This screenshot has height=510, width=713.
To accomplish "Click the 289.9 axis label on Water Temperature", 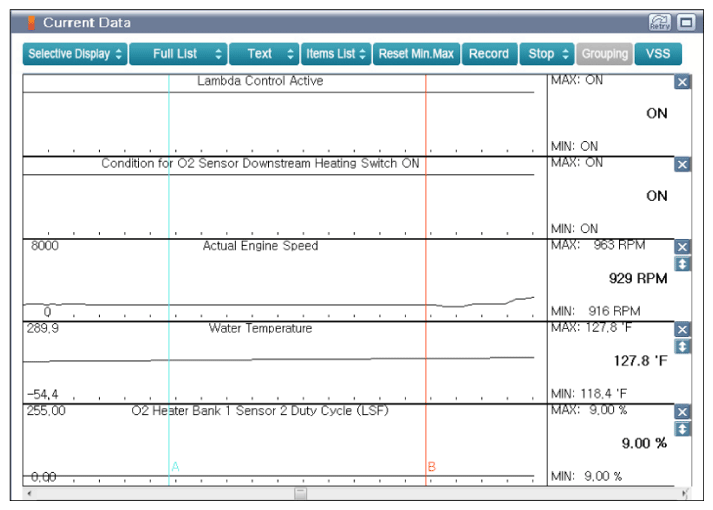I will (x=43, y=328).
